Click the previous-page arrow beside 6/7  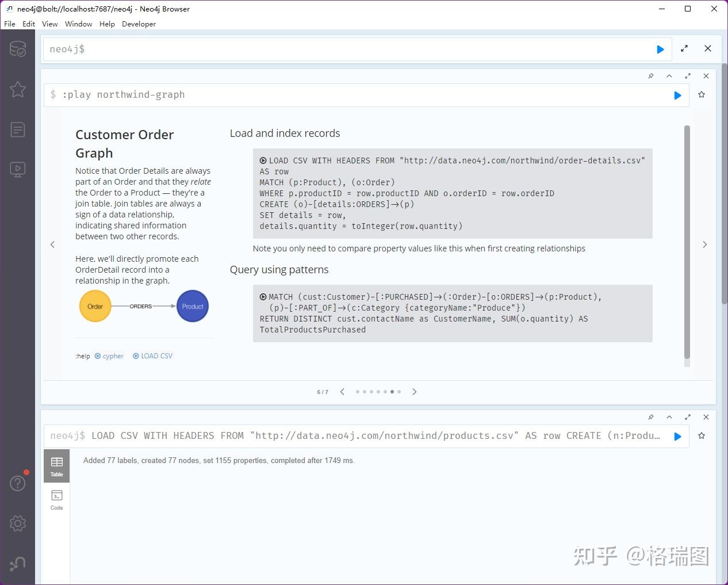342,392
